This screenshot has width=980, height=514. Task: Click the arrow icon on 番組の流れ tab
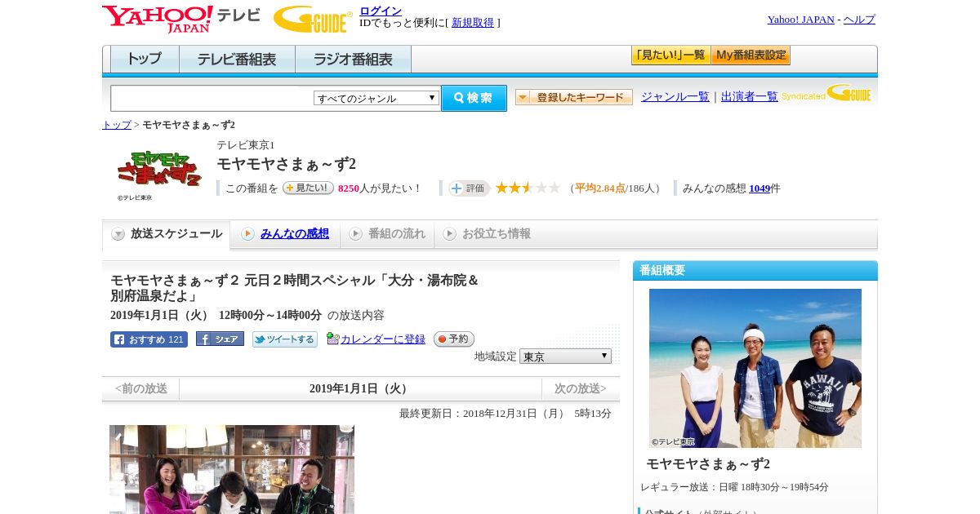(355, 234)
